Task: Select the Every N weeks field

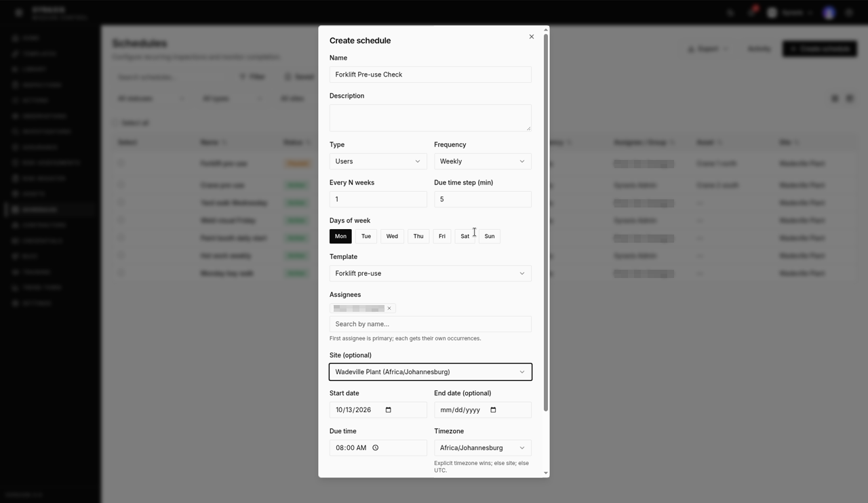Action: click(378, 199)
